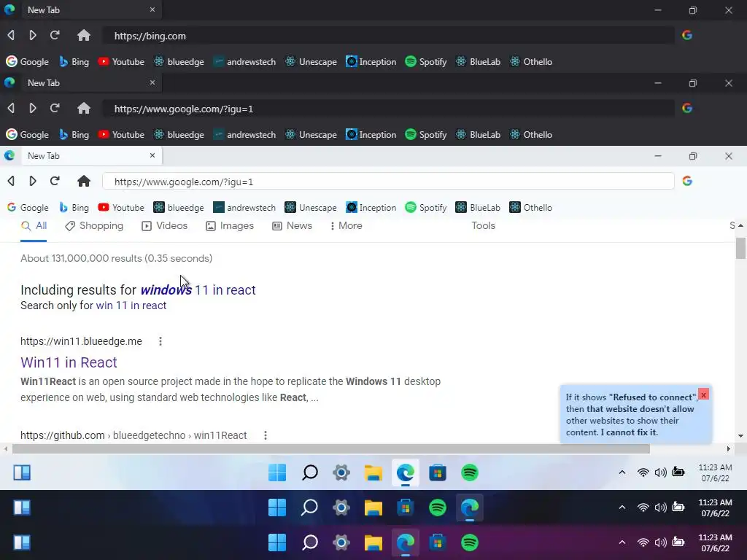
Task: Open home in the bing.com browser window
Action: point(84,35)
